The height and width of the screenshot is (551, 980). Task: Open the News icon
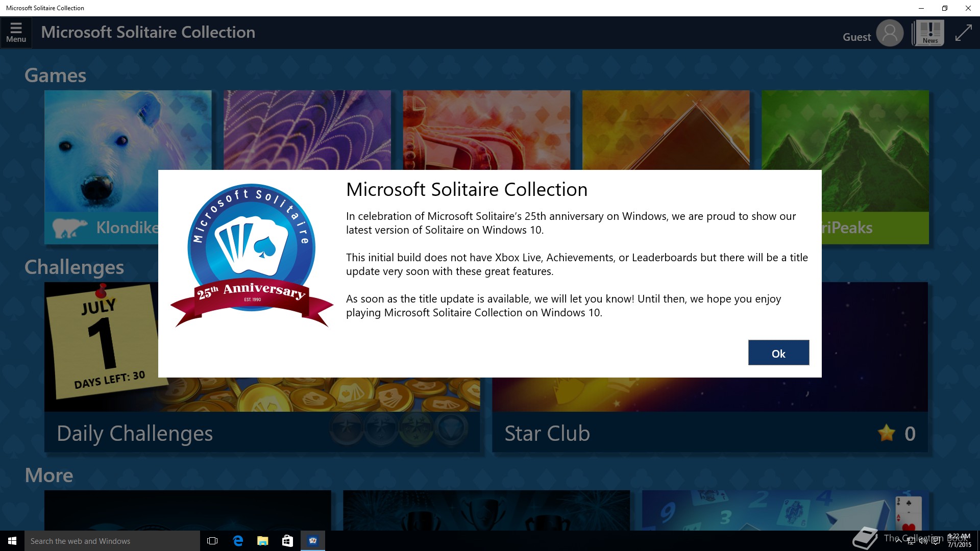929,33
